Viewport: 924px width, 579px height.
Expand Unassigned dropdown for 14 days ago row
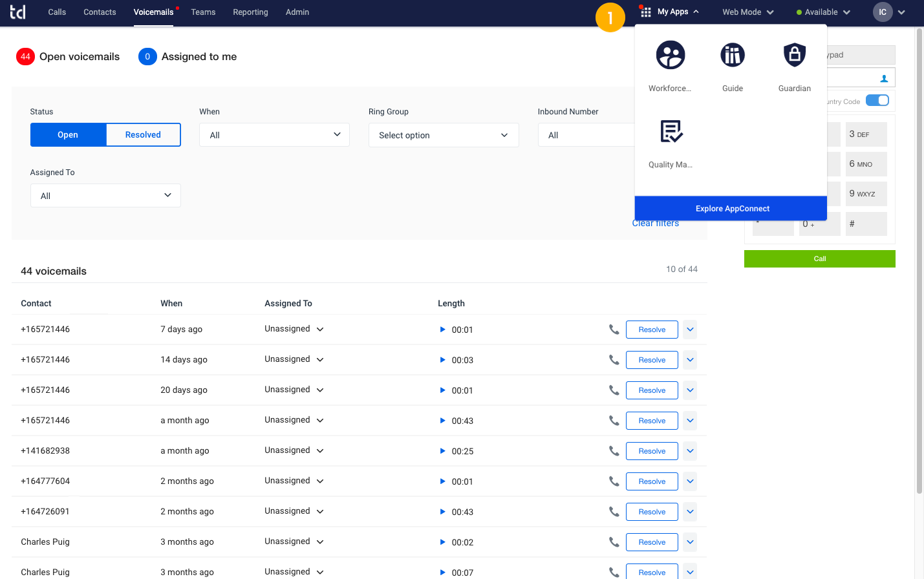(x=320, y=360)
